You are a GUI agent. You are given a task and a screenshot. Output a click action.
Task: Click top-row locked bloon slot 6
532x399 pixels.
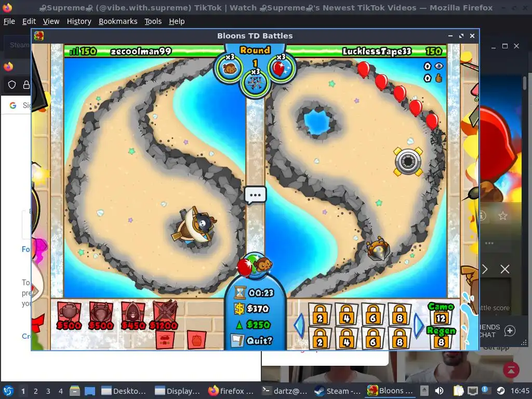coord(373,314)
